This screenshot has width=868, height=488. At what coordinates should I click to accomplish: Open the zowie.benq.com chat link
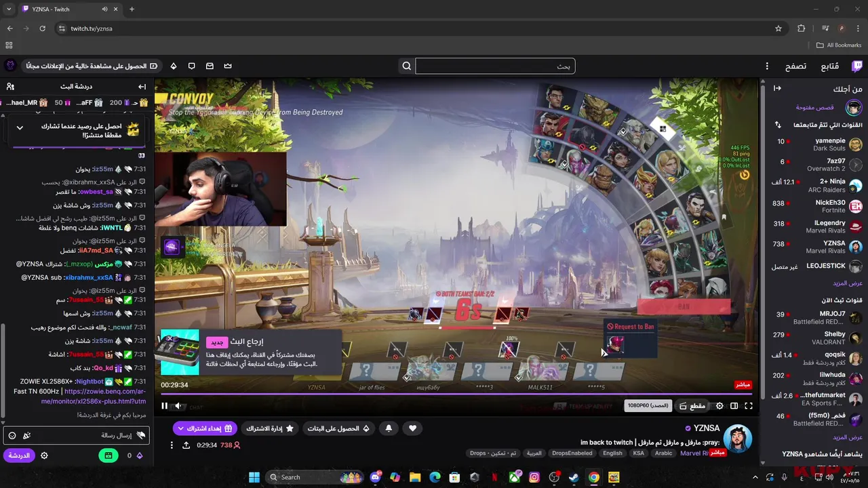click(x=94, y=396)
